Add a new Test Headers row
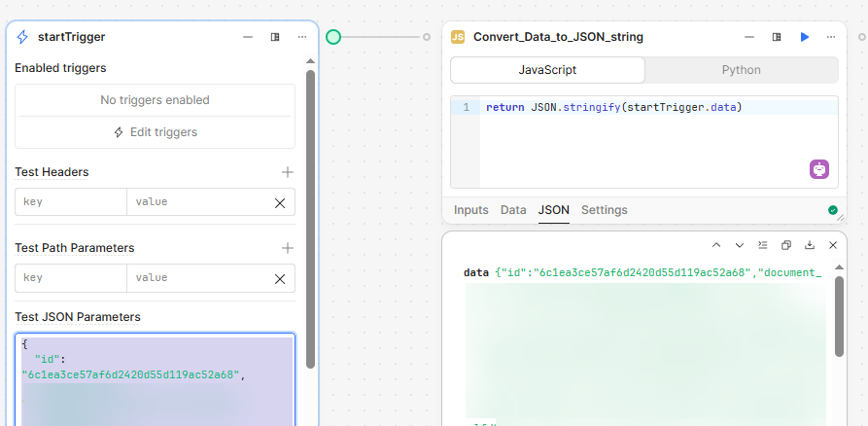This screenshot has width=868, height=426. [287, 172]
